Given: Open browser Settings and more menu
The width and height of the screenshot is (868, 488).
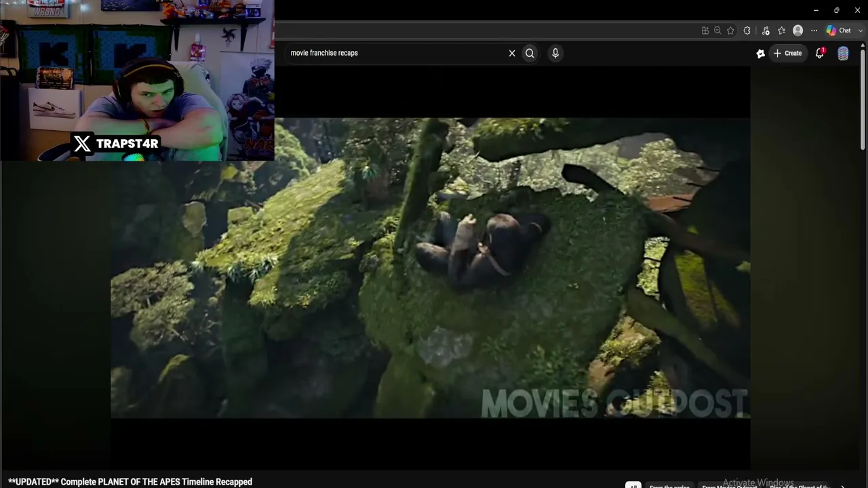Looking at the screenshot, I should (x=814, y=30).
